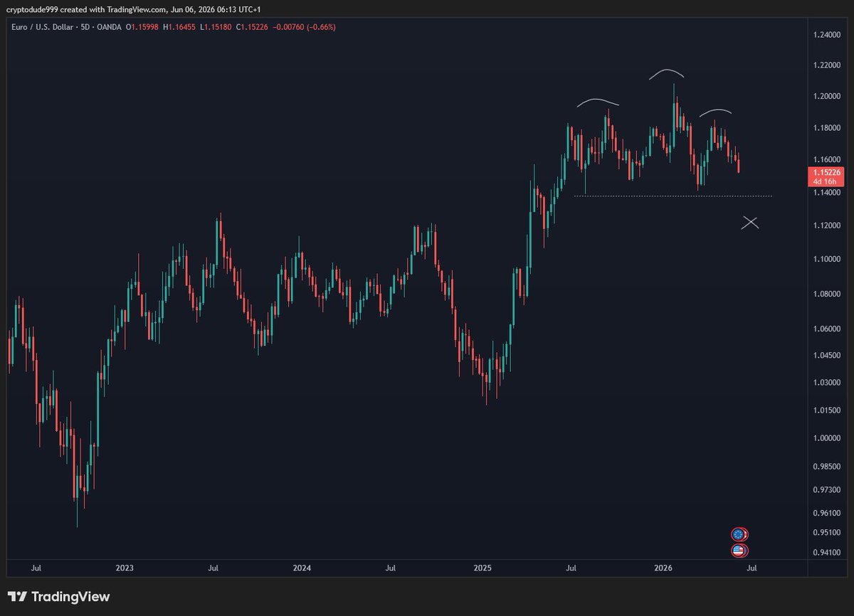The image size is (854, 616).
Task: Click the 1.24000 price axis label
Action: tap(827, 35)
